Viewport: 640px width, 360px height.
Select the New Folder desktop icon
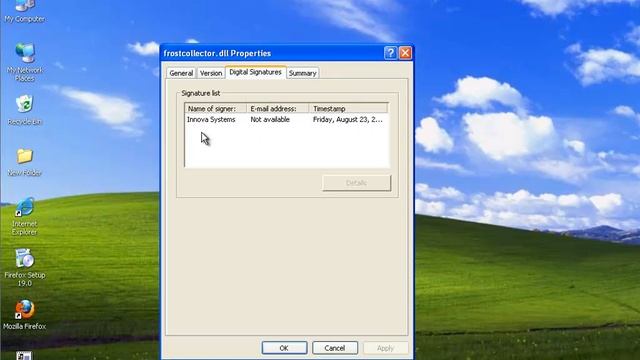pos(24,162)
